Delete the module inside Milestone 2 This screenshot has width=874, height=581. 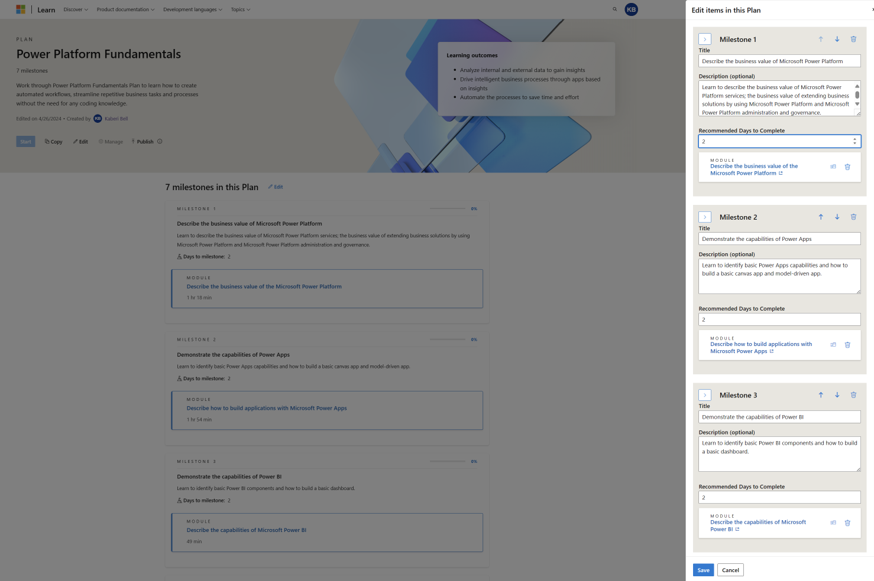coord(845,344)
